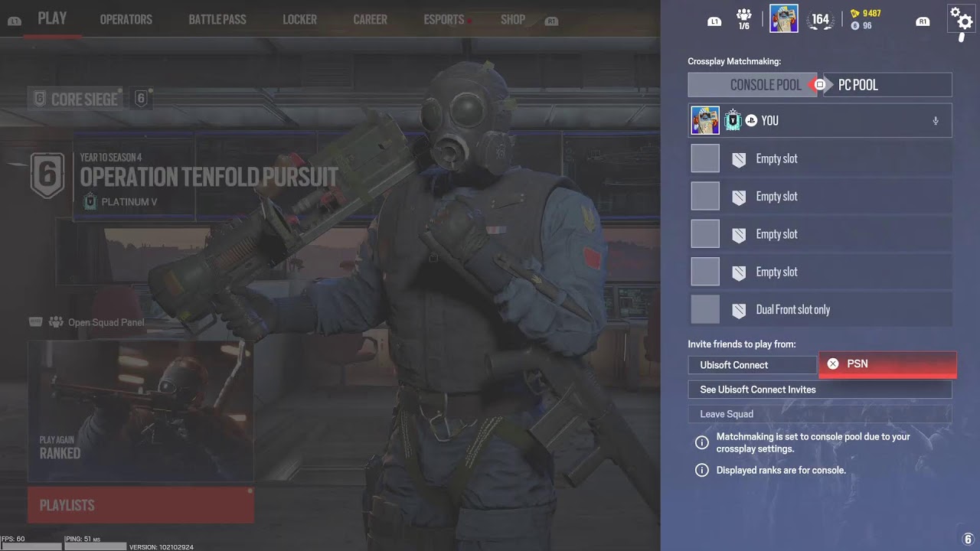The width and height of the screenshot is (980, 551).
Task: Switch to the PLAY tab
Action: (52, 18)
